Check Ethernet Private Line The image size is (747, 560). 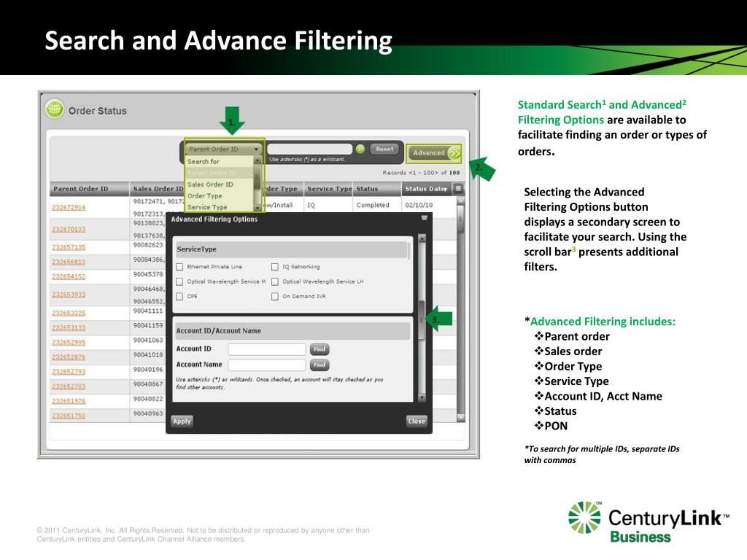[x=179, y=267]
